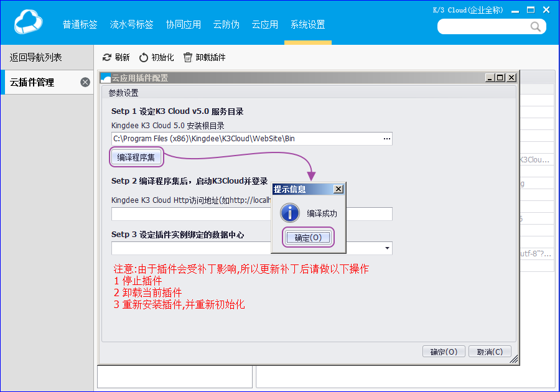
Task: Select the 参数设置 tab
Action: (123, 93)
